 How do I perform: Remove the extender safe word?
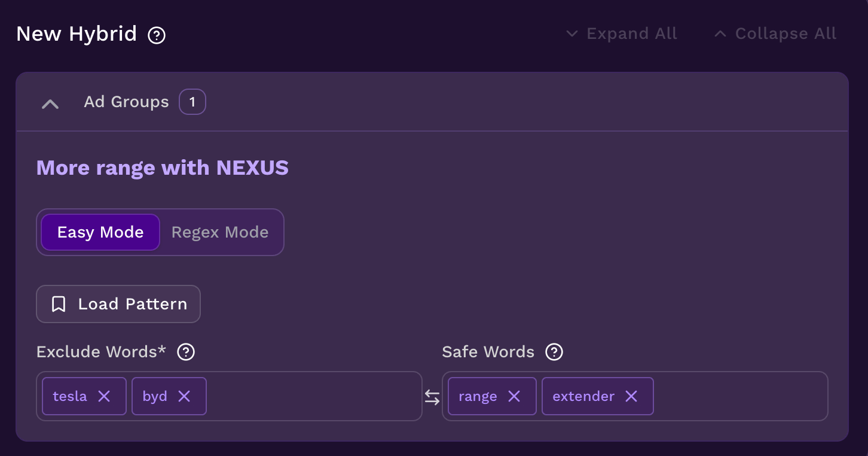point(631,396)
